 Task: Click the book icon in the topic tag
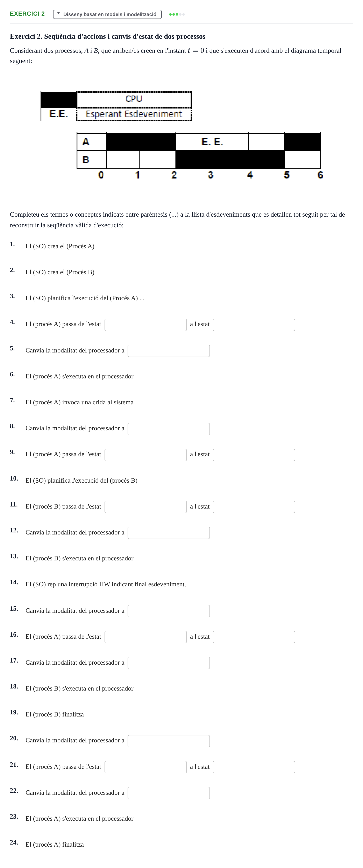tap(58, 14)
